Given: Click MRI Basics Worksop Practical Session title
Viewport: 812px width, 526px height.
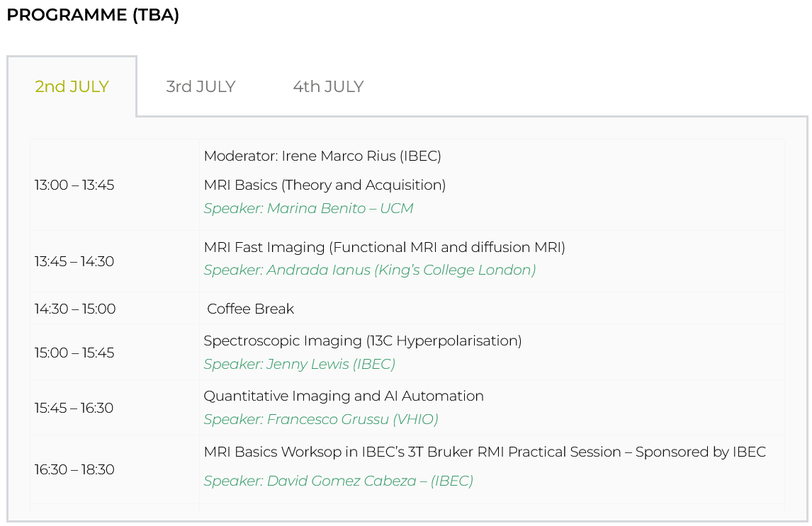Looking at the screenshot, I should tap(485, 452).
